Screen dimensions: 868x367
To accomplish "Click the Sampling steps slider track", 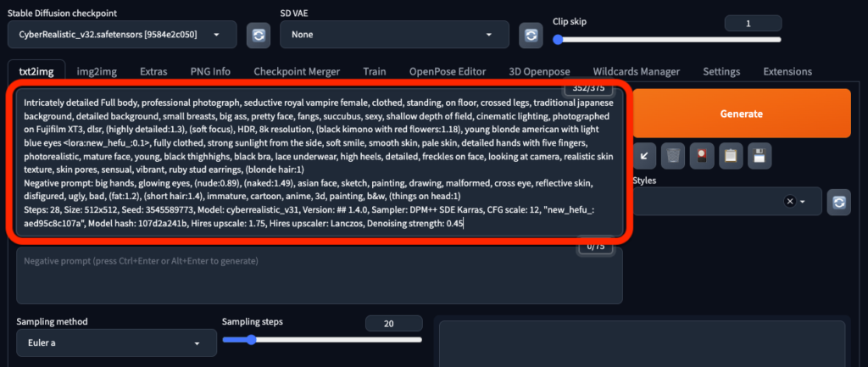I will [x=322, y=340].
